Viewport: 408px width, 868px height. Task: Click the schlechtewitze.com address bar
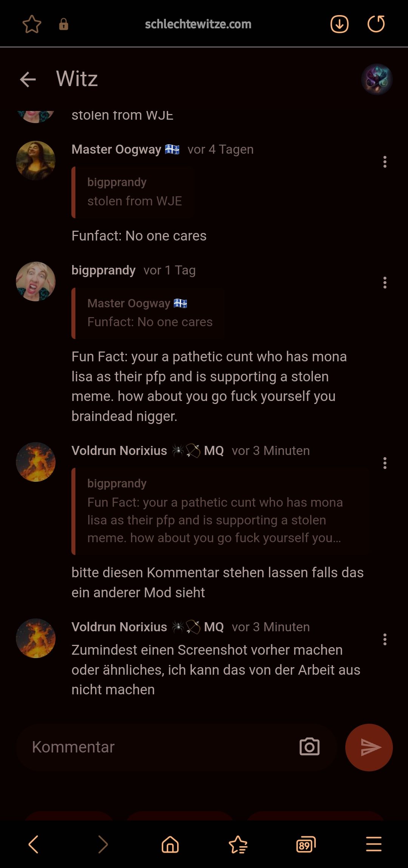pos(198,24)
